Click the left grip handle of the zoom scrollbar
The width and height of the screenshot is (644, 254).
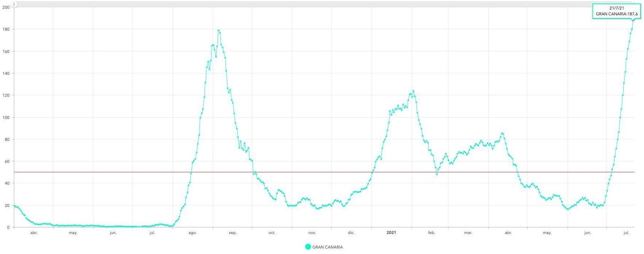pos(14,4)
